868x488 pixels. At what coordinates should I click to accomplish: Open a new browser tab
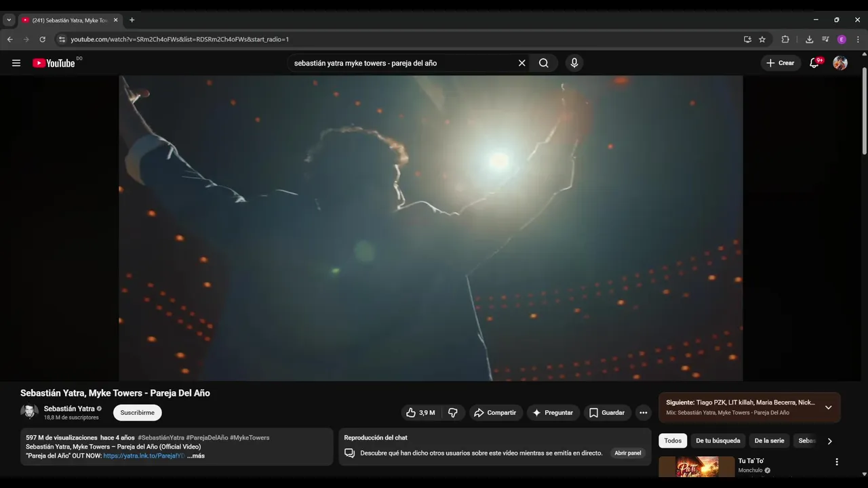pos(132,20)
